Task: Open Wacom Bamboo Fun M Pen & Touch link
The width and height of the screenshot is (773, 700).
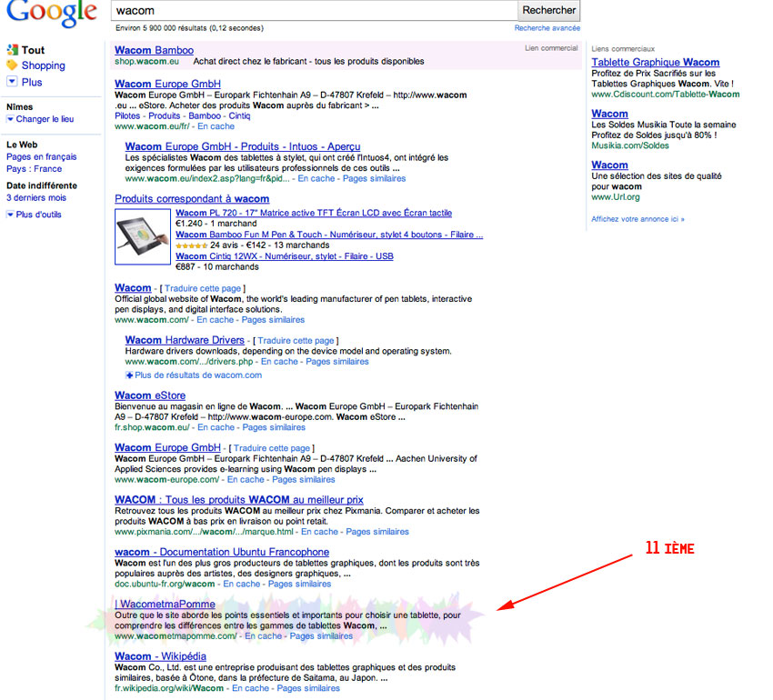Action: [x=329, y=235]
